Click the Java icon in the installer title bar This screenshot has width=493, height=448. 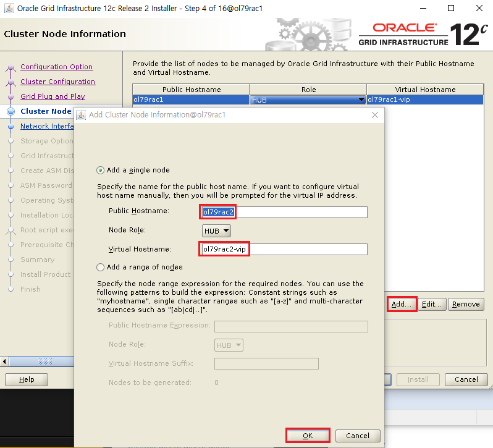pos(9,8)
